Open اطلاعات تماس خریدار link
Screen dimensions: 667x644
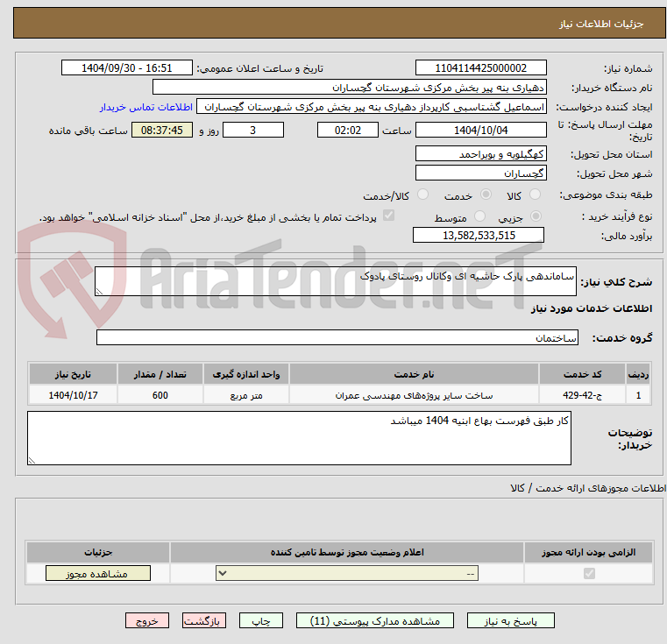click(x=146, y=107)
